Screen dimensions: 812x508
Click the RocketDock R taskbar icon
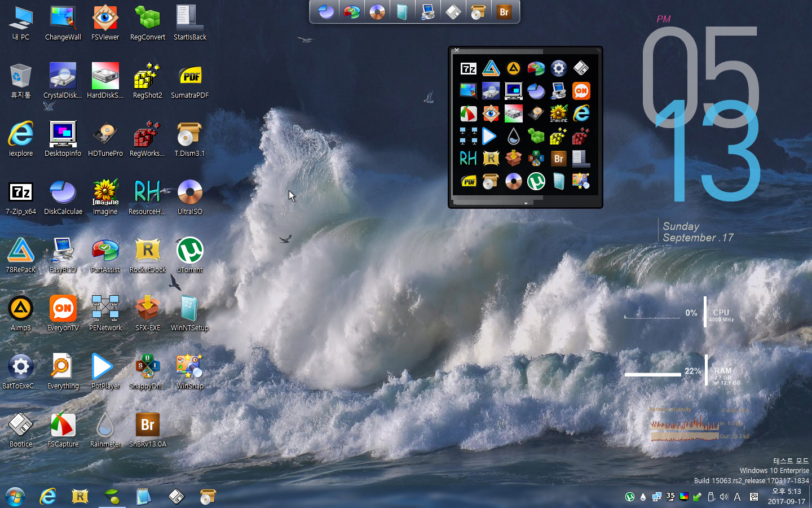click(x=80, y=497)
